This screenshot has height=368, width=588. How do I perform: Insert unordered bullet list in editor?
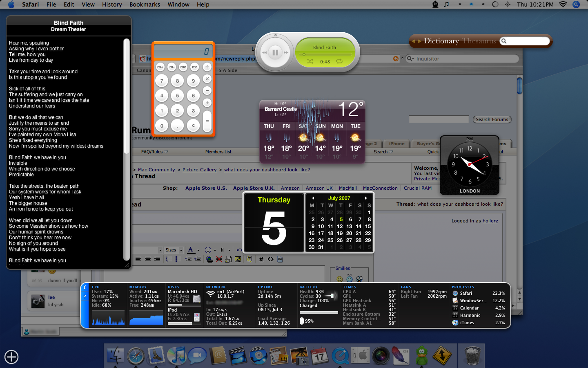click(178, 259)
